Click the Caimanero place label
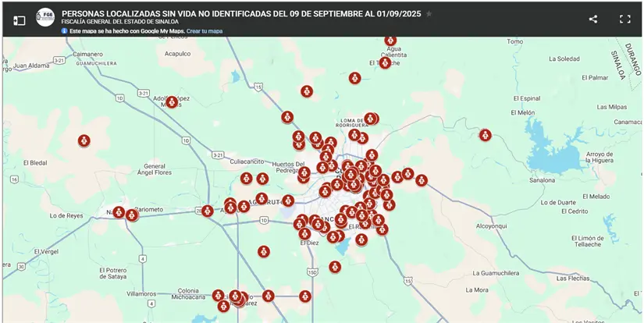644x323 pixels. point(89,54)
